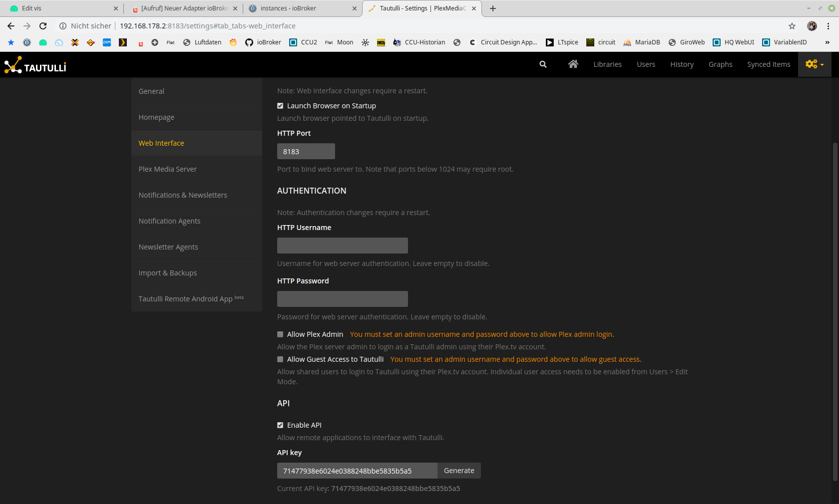Open Newsletter Agents settings
The height and width of the screenshot is (504, 839).
197,247
